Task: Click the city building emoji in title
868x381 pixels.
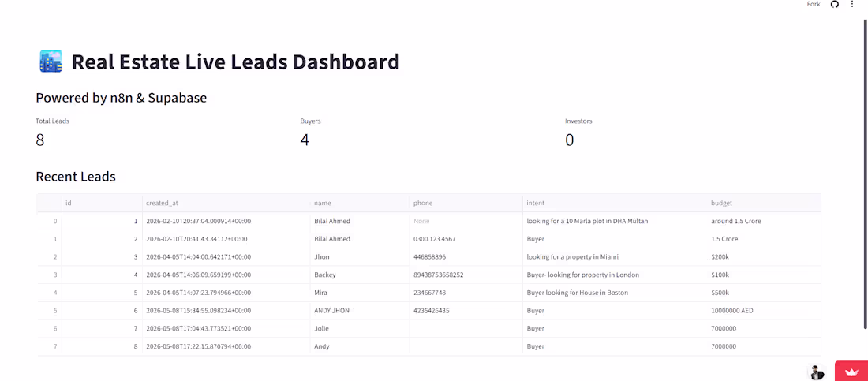Action: pyautogui.click(x=51, y=62)
